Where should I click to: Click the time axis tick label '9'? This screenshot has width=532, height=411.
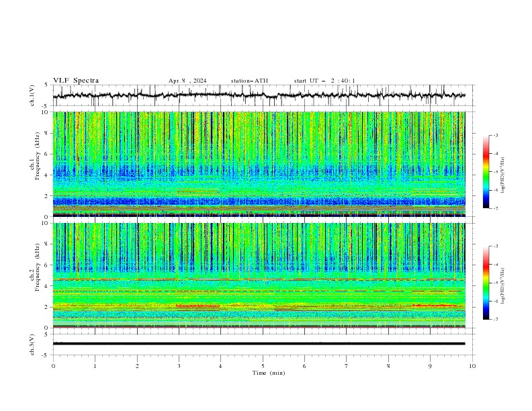pyautogui.click(x=430, y=366)
